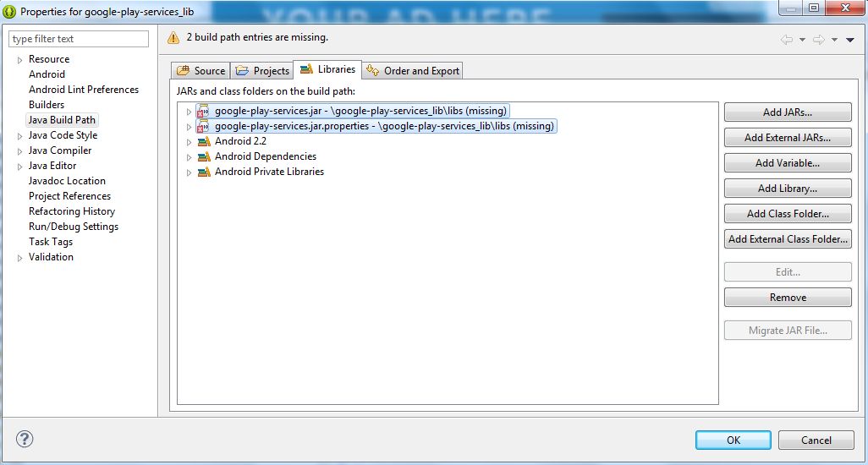Confirm with the OK button
Screen dimensions: 868x465
[733, 440]
